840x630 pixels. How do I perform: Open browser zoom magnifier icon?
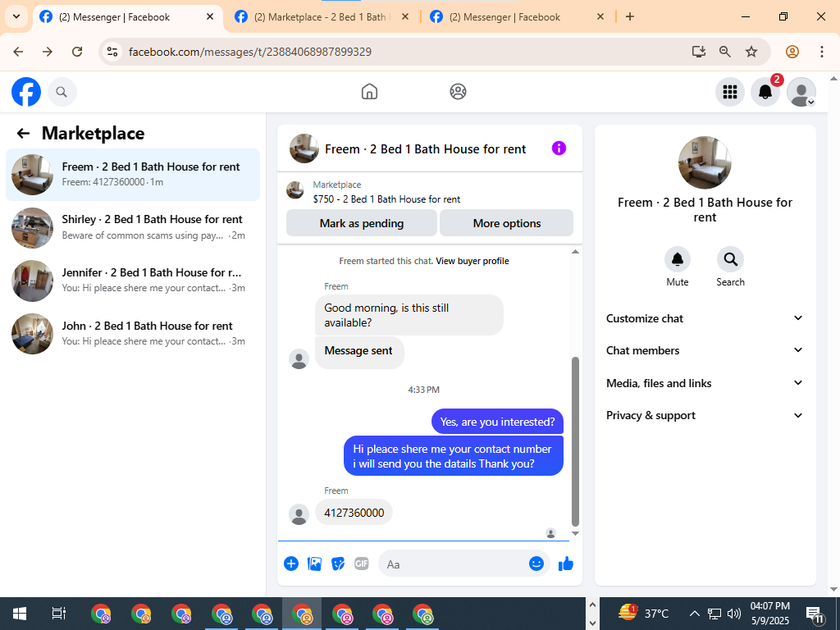tap(725, 52)
